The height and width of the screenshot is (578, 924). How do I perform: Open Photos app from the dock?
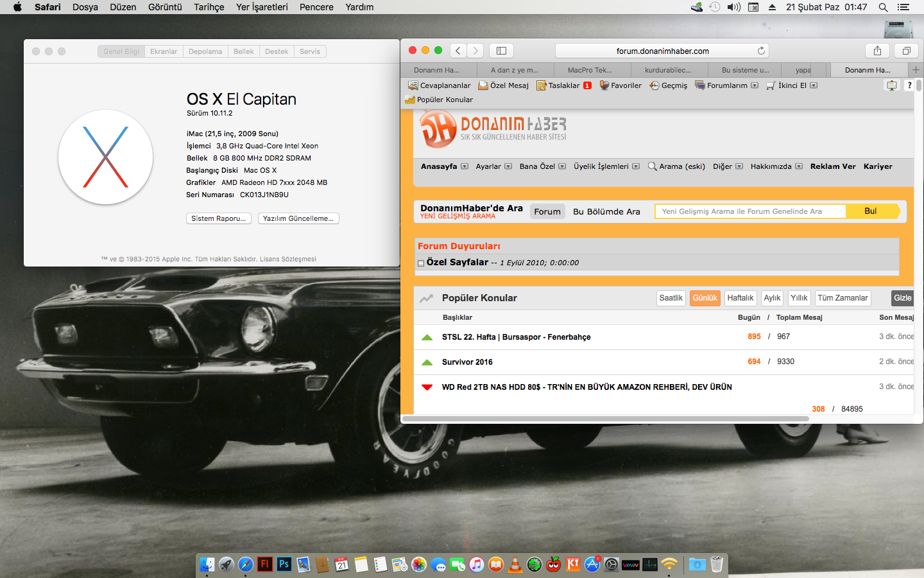(418, 564)
